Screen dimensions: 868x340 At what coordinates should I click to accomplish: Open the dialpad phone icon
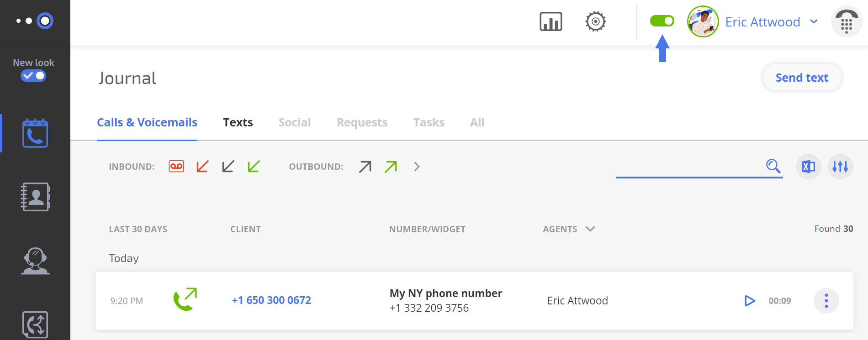pos(846,21)
